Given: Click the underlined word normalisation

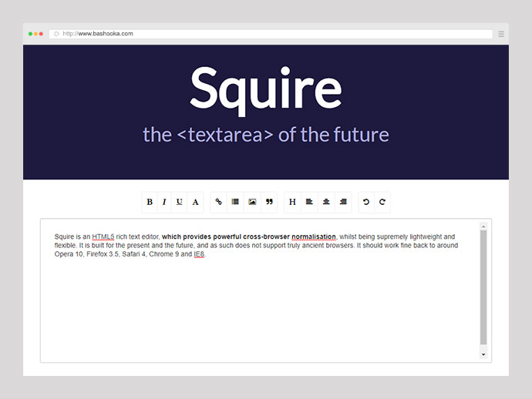Looking at the screenshot, I should click(314, 236).
